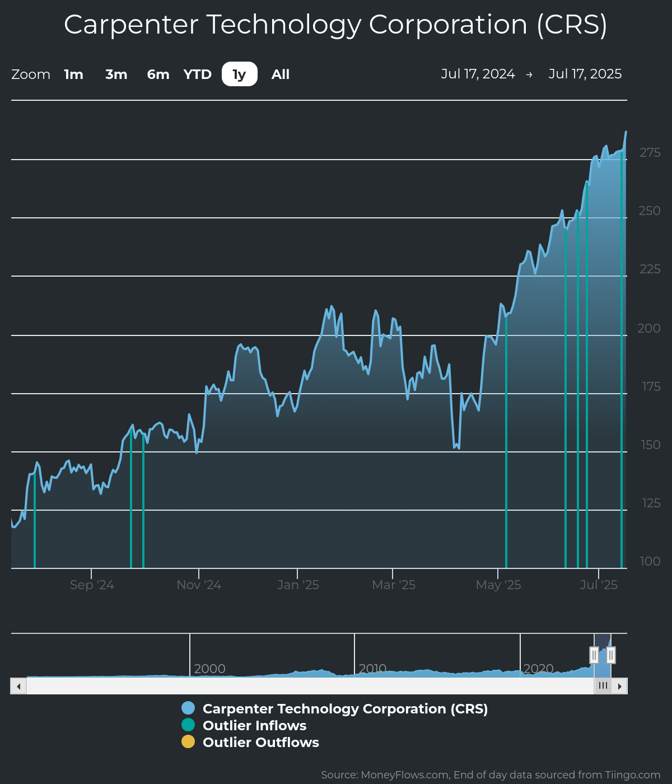Viewport: 672px width, 784px height.
Task: Click the 2000 label in navigator
Action: [x=209, y=669]
